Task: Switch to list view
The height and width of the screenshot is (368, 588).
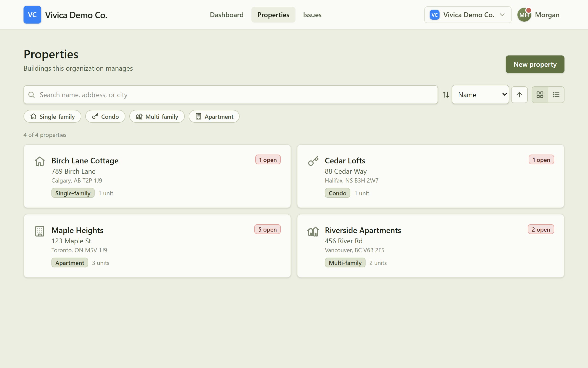Action: pyautogui.click(x=556, y=95)
